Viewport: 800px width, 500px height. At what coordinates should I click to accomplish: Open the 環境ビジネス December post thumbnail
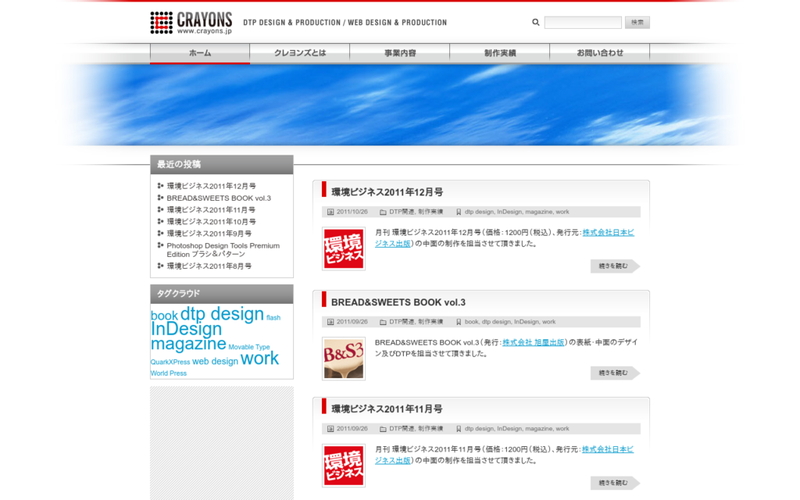[x=343, y=249]
